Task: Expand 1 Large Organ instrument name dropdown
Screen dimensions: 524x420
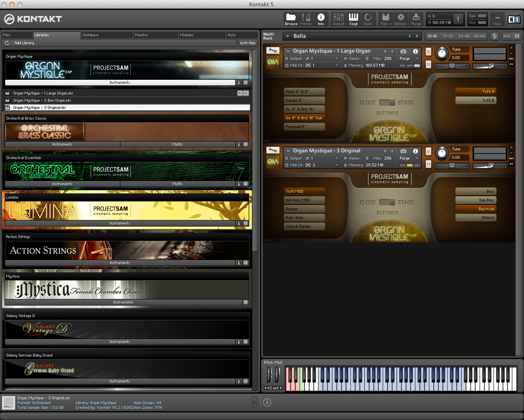Action: (x=288, y=51)
